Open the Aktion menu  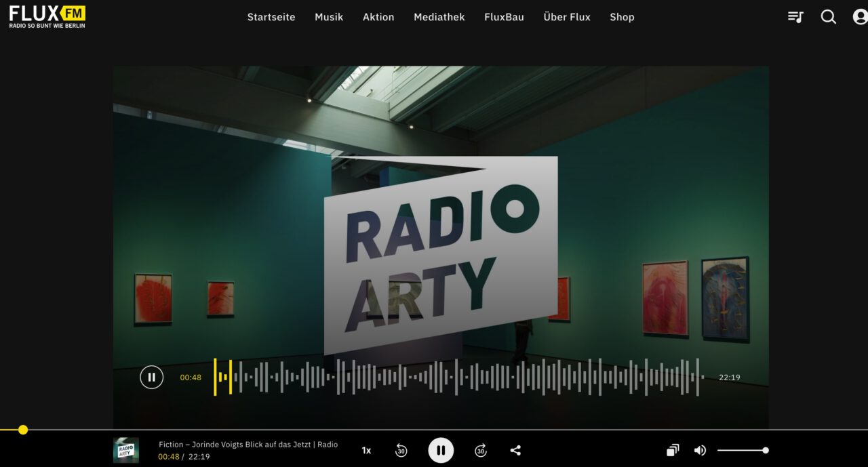(378, 17)
